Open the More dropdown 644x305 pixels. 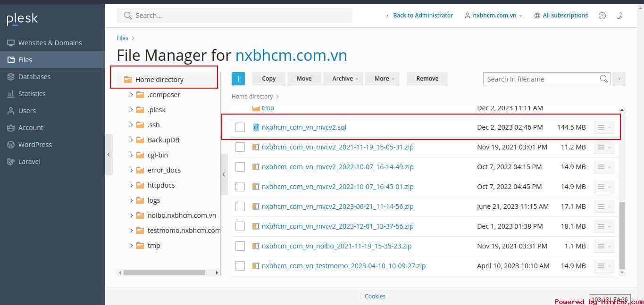click(383, 79)
